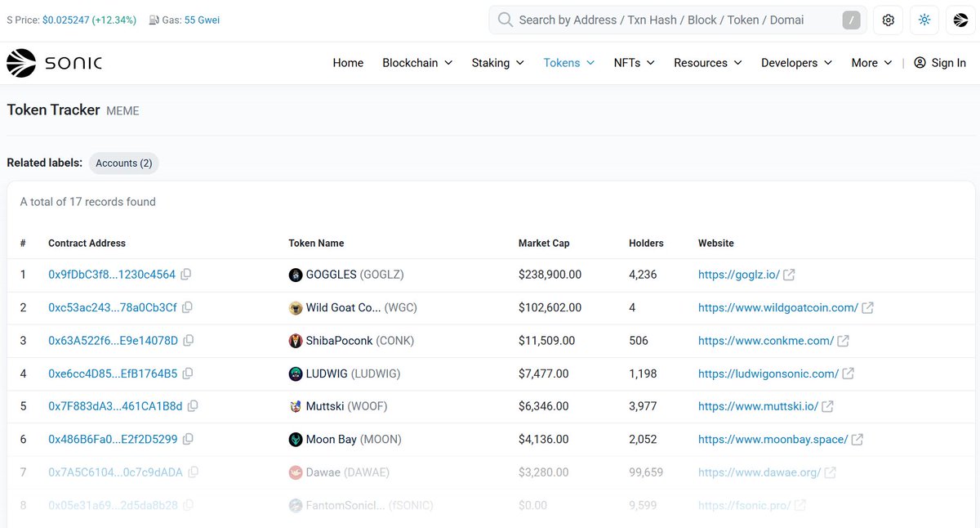Open external link icon beside goglz.io

pos(789,275)
